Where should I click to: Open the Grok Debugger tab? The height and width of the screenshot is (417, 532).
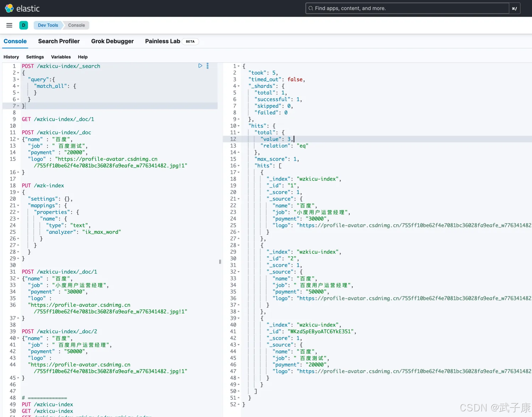tap(112, 41)
